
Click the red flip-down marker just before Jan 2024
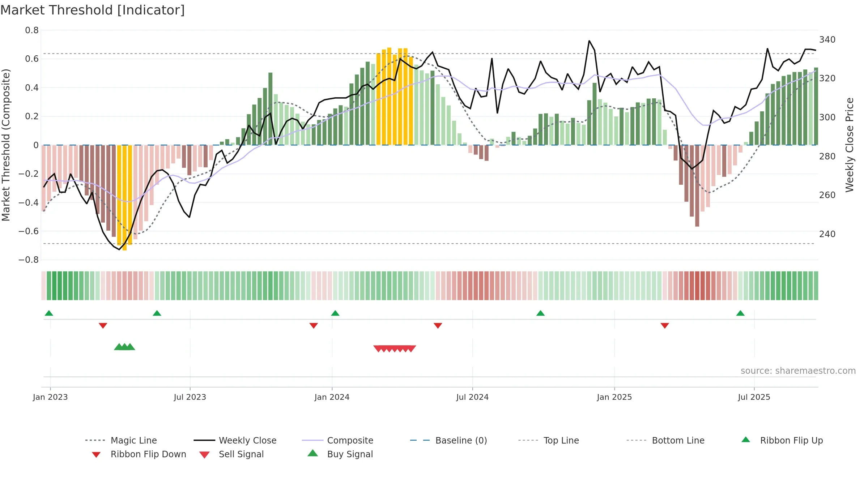(x=314, y=326)
